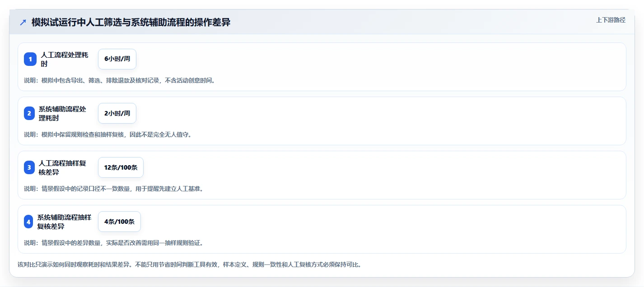Click the arrow icon beside the title

[x=23, y=22]
